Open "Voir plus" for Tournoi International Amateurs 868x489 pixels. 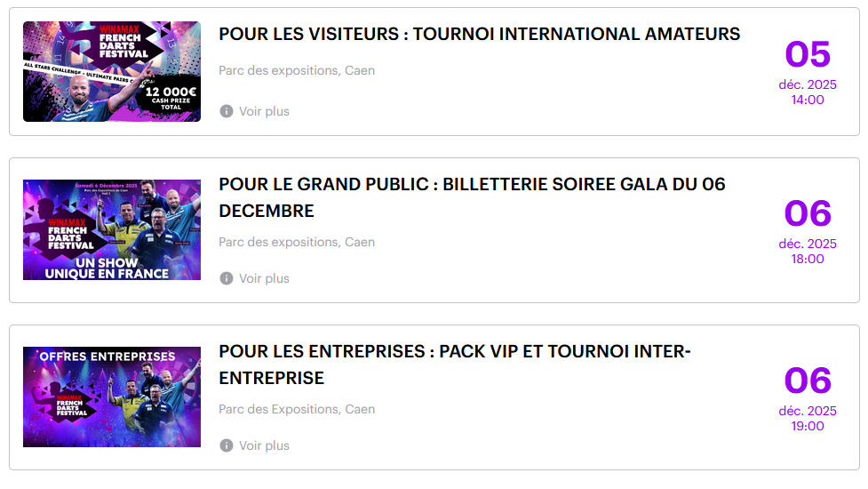point(264,111)
